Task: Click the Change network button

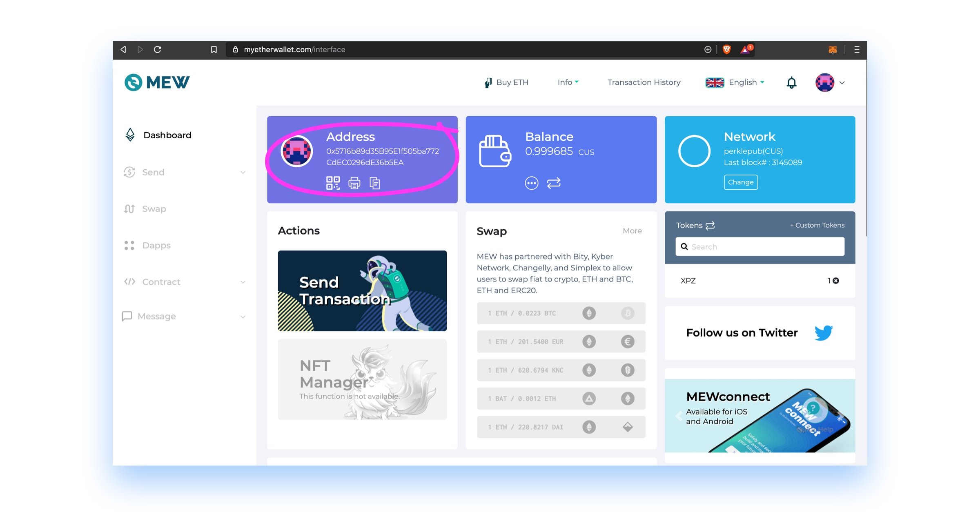Action: (740, 182)
